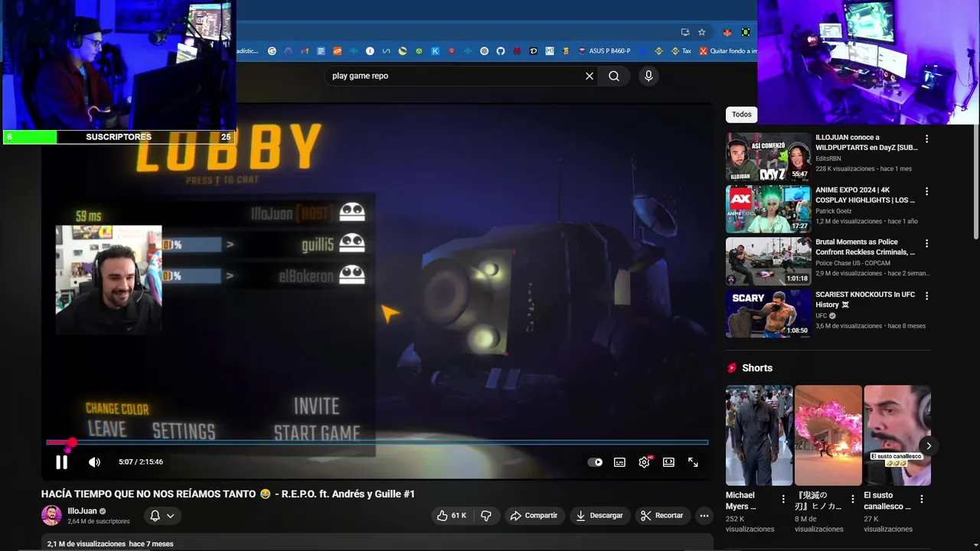
Task: Turn on subtitles in the player
Action: click(619, 462)
